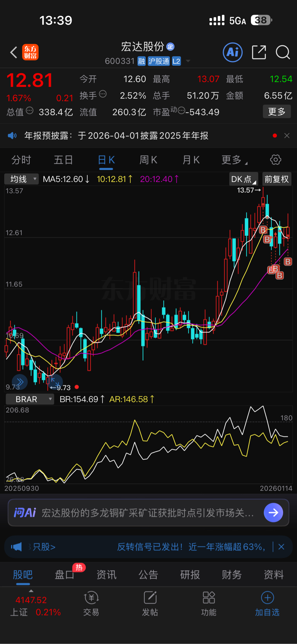Screen dimensions: 297x644
Task: Open the 资讯 tab
Action: click(x=106, y=575)
